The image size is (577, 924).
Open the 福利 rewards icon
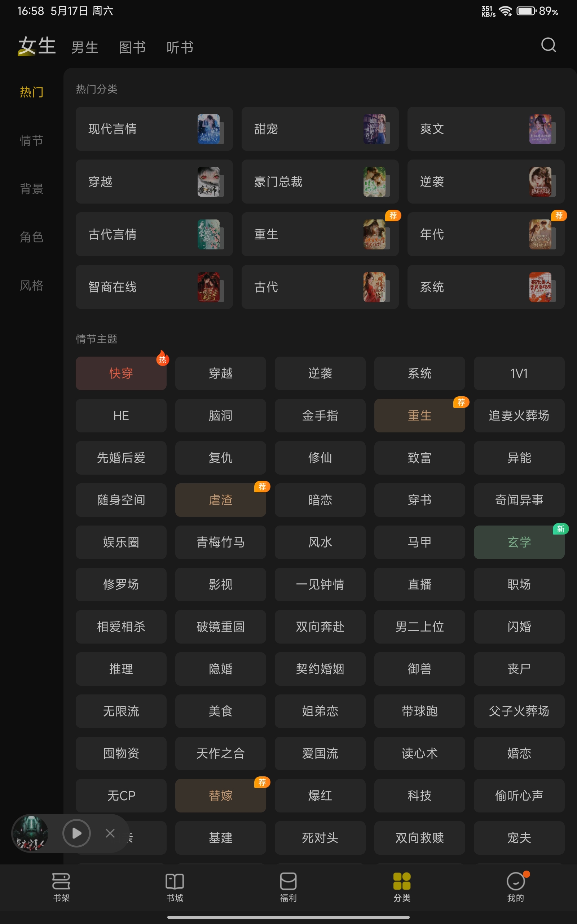[x=288, y=881]
